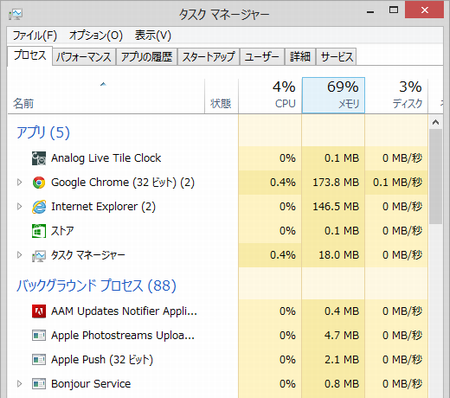Select the green ストア app icon

tap(39, 231)
